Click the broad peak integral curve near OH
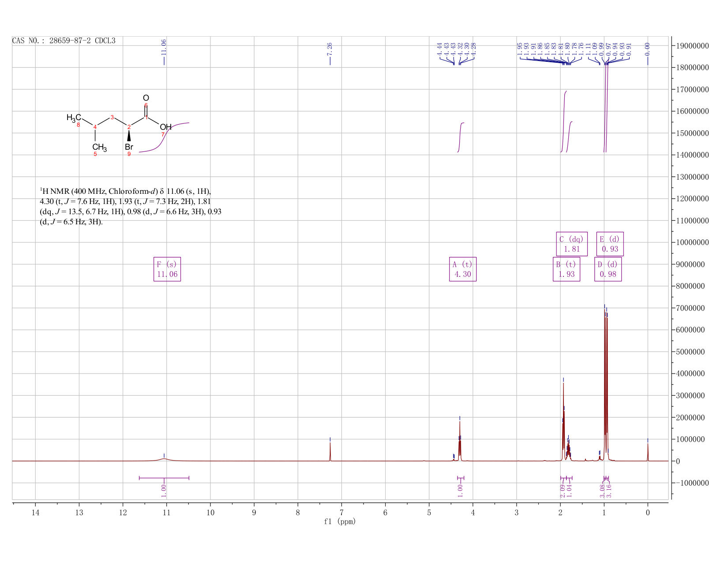The width and height of the screenshot is (728, 563). coord(164,137)
